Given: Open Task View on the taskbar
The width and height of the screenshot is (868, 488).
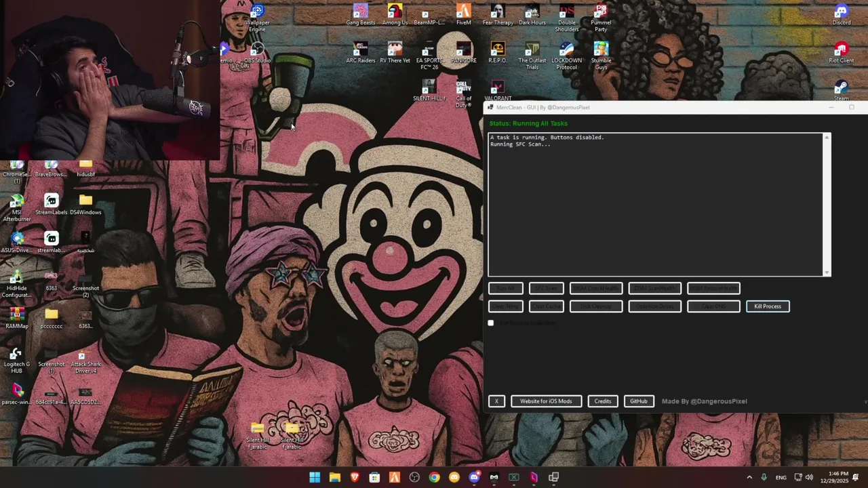Looking at the screenshot, I should [553, 477].
